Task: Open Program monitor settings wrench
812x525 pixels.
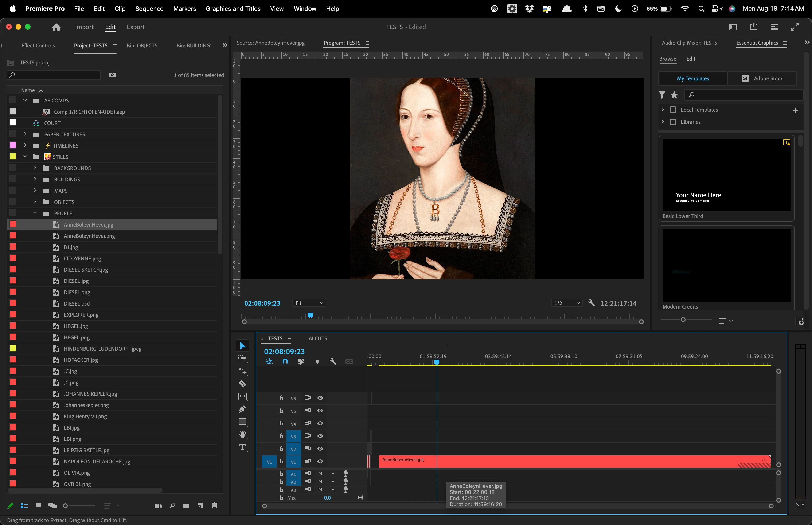Action: [x=592, y=303]
